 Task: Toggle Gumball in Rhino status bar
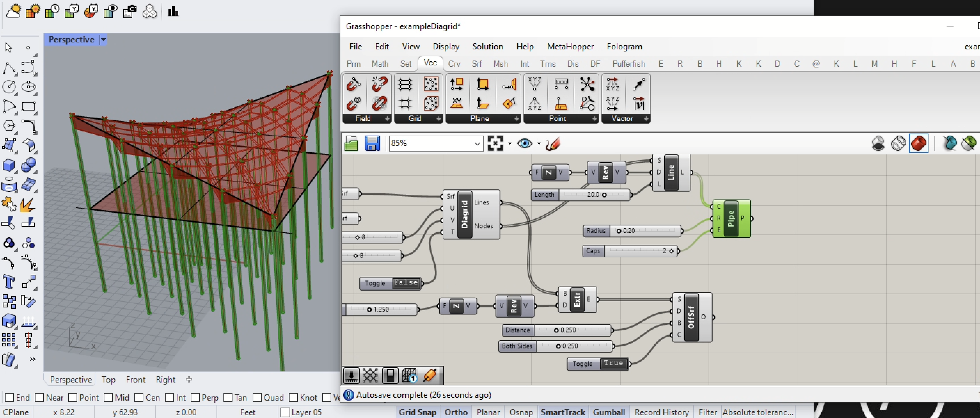pyautogui.click(x=609, y=412)
